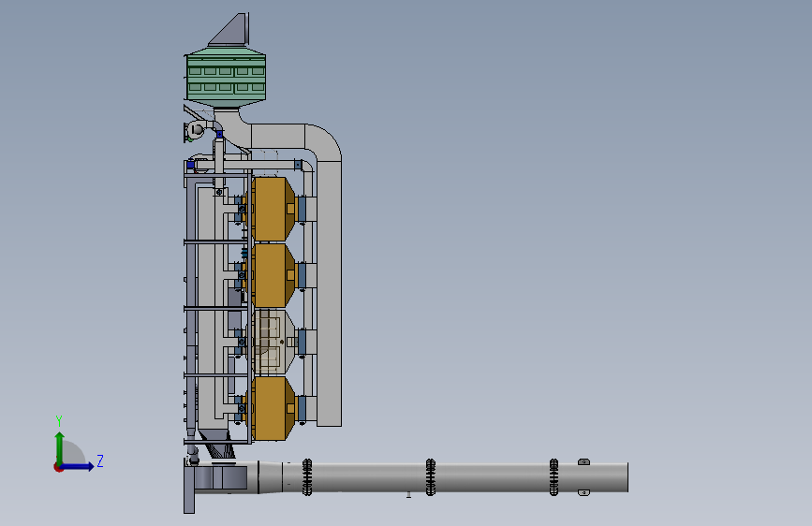Click the blue Z axis arrow of the triad

[x=78, y=466]
